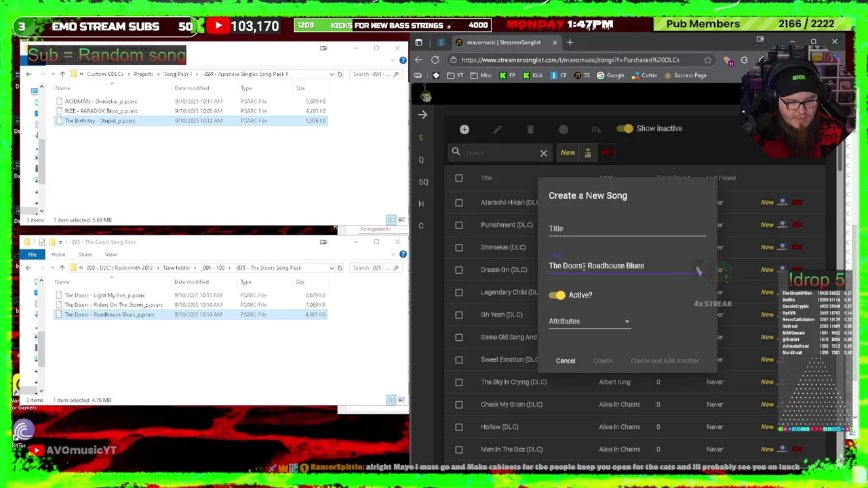Open the File tab in Doors explorer
The image size is (868, 488).
[x=32, y=254]
